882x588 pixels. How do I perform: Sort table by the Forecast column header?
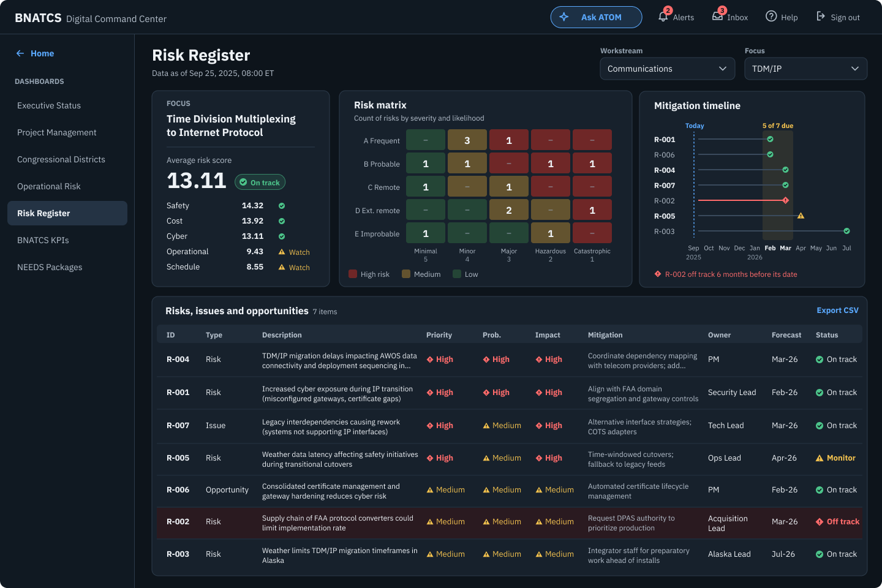point(786,335)
